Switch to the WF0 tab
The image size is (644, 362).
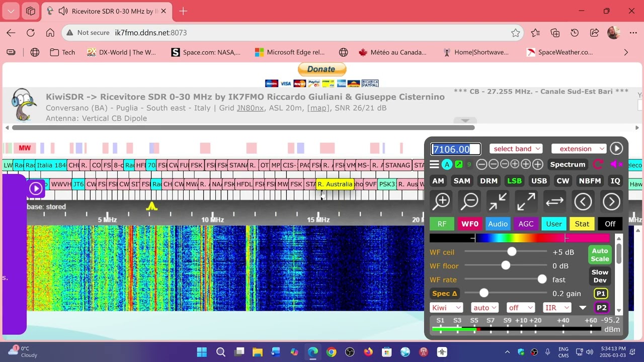click(x=470, y=224)
